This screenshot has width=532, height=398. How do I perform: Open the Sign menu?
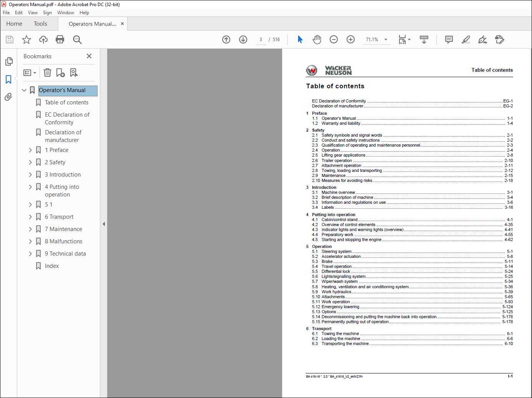pyautogui.click(x=47, y=13)
